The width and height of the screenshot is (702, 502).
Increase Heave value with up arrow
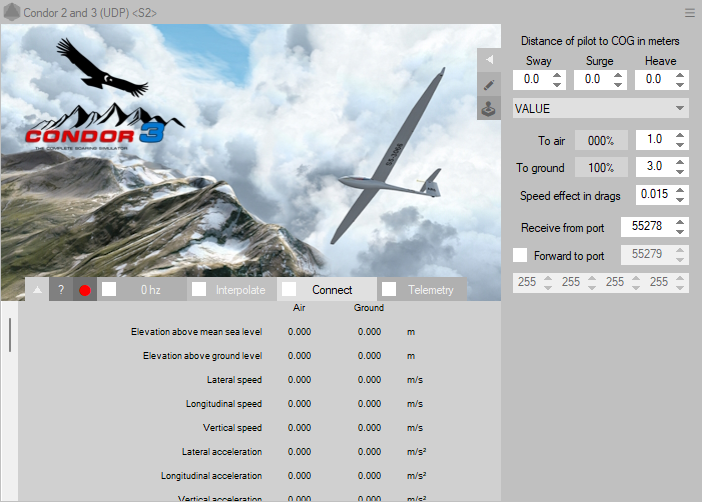(680, 75)
